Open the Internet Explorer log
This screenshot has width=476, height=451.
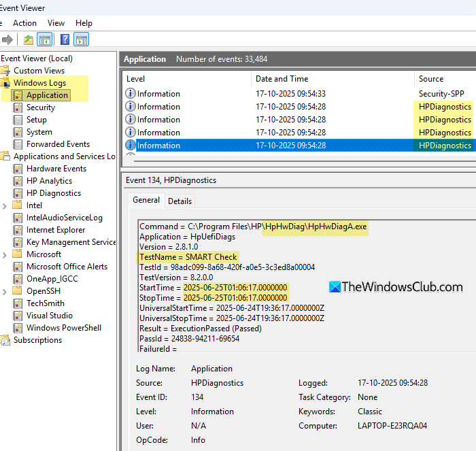[56, 230]
